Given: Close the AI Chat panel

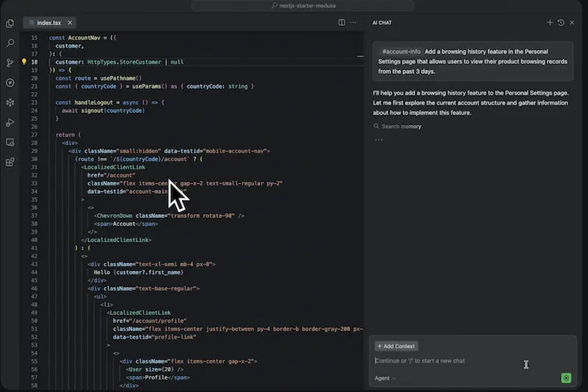Looking at the screenshot, I should pos(572,23).
